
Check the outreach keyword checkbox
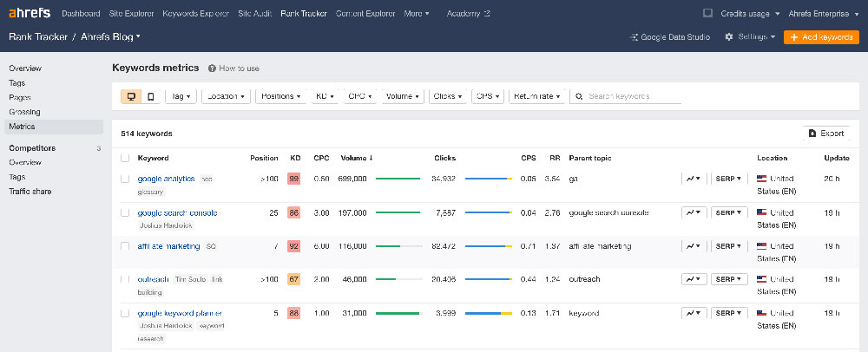coord(125,280)
